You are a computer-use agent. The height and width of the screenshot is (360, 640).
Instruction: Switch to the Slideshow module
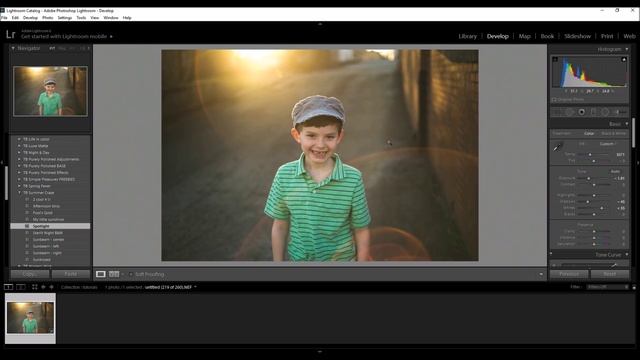click(x=577, y=36)
